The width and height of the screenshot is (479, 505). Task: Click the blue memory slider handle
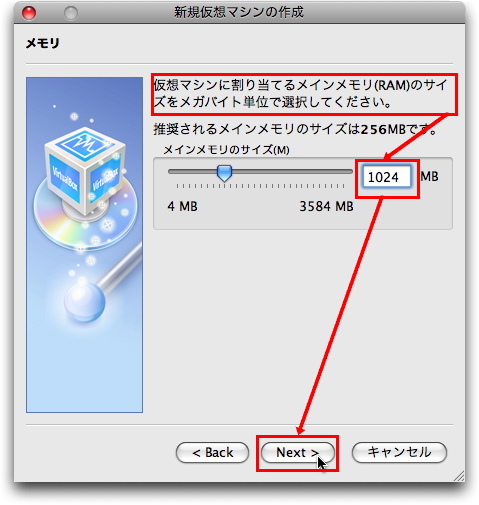pyautogui.click(x=224, y=173)
